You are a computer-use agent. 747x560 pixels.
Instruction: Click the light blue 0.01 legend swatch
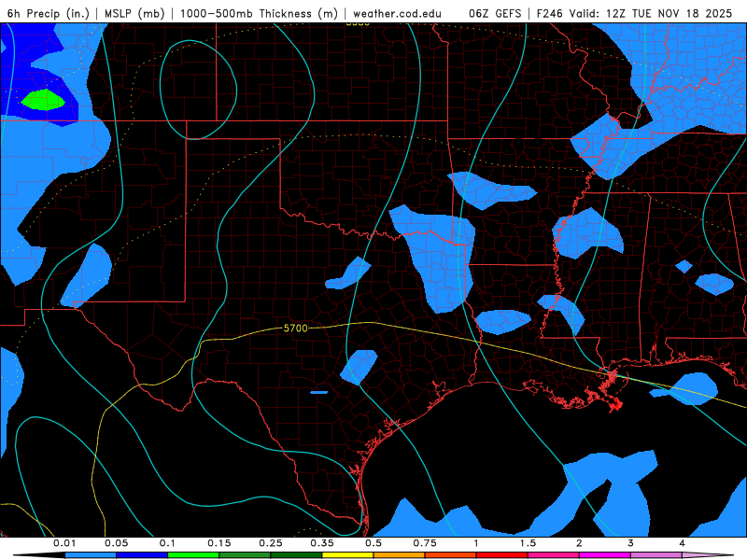point(91,555)
